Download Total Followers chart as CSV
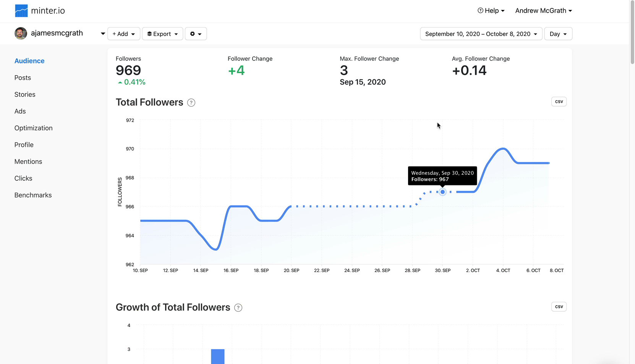The image size is (635, 364). click(x=559, y=101)
